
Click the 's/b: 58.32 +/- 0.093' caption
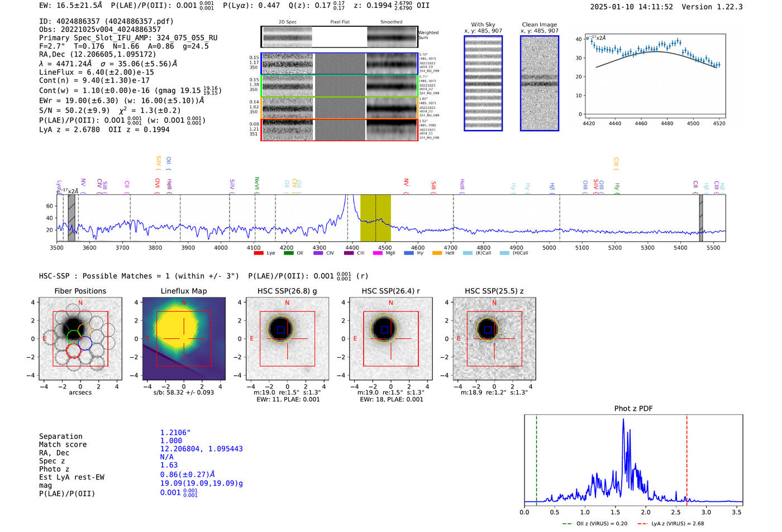tap(184, 392)
